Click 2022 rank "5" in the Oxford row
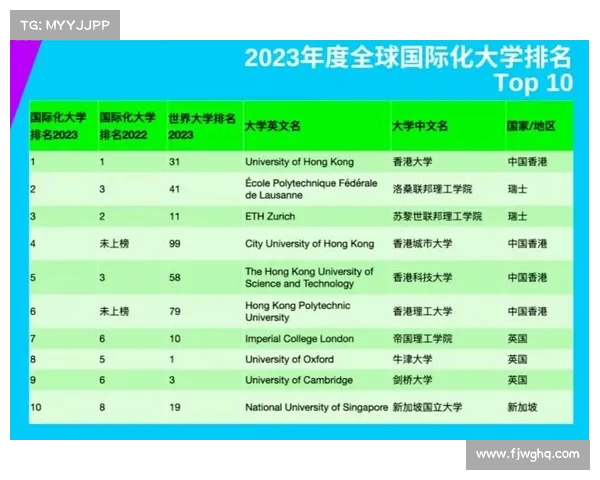Viewport: 600px width, 480px height. [102, 359]
